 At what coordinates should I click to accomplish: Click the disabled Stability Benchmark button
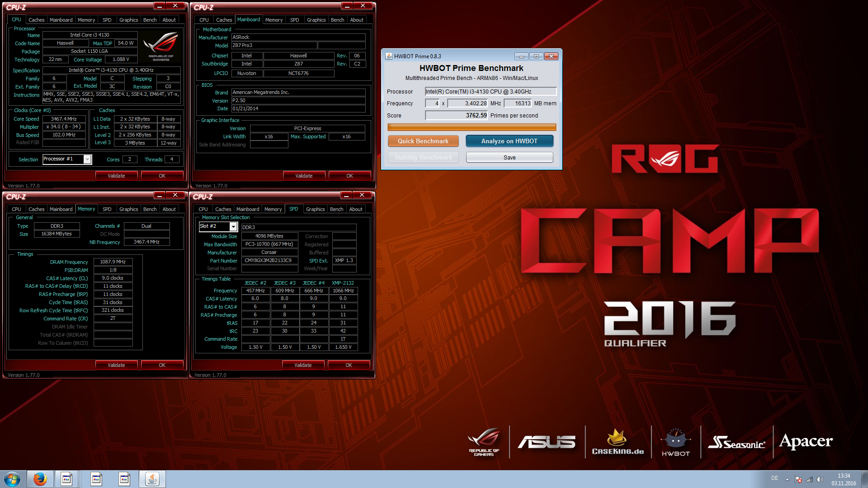point(423,157)
